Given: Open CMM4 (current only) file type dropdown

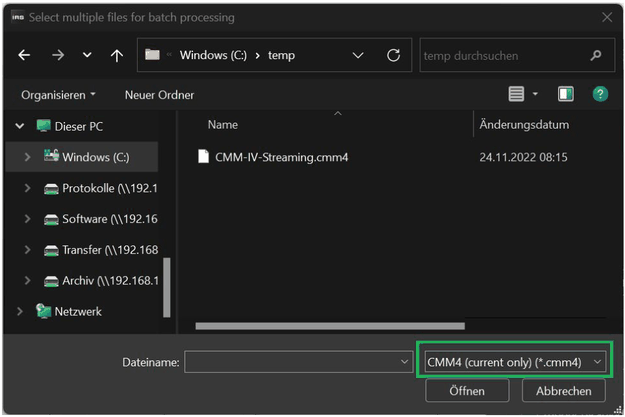Looking at the screenshot, I should pos(515,362).
